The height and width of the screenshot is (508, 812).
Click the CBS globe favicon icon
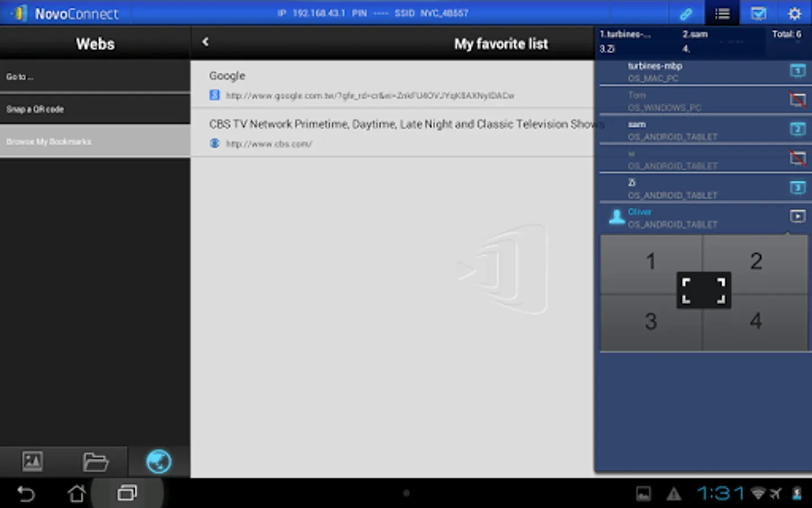(214, 143)
